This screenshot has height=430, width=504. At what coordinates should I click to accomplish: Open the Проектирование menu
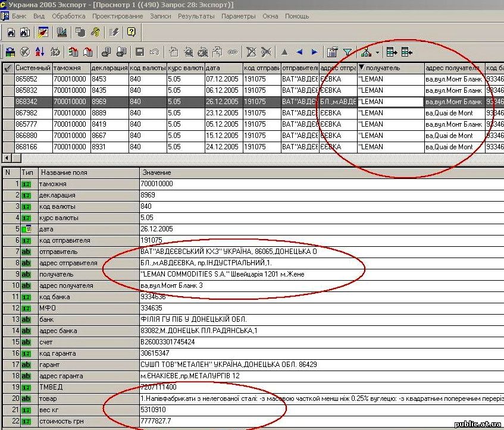[118, 16]
